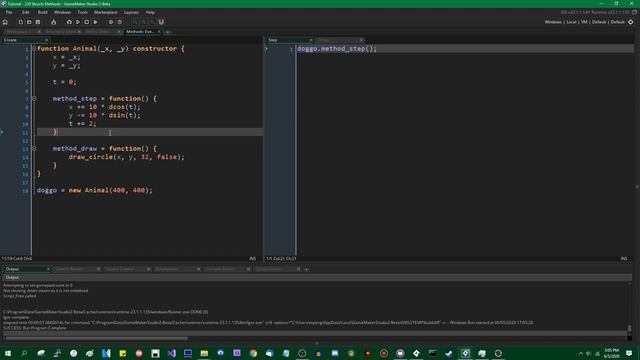Close the Create event tab
The width and height of the screenshot is (640, 360).
click(47, 40)
